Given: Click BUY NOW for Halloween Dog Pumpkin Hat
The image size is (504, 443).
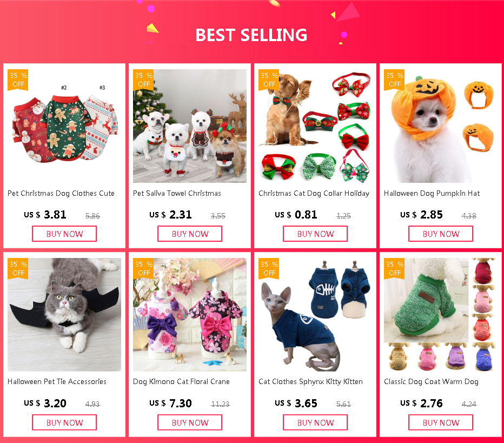Looking at the screenshot, I should click(441, 234).
